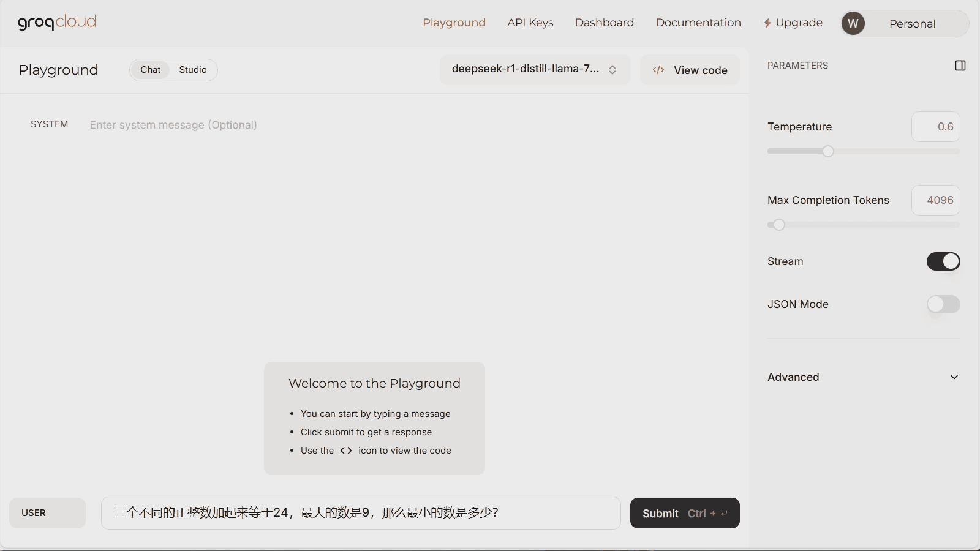The height and width of the screenshot is (551, 980).
Task: Switch to Studio mode
Action: tap(192, 70)
